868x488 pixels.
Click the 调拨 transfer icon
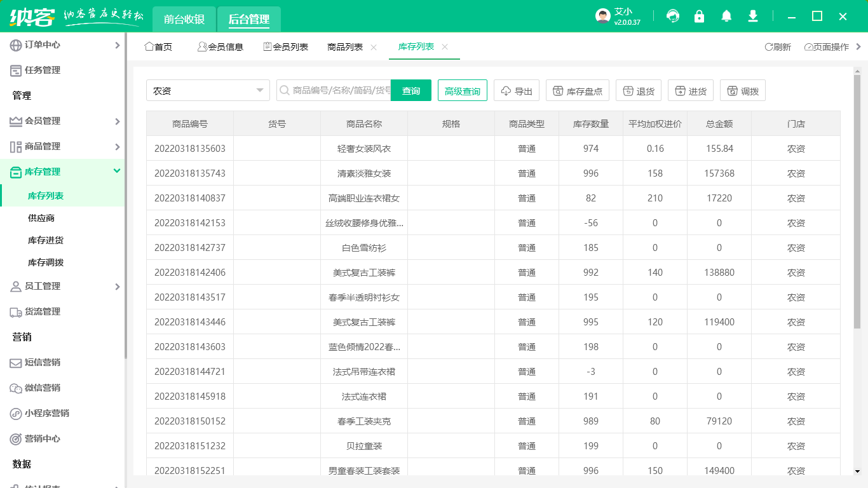pos(742,90)
